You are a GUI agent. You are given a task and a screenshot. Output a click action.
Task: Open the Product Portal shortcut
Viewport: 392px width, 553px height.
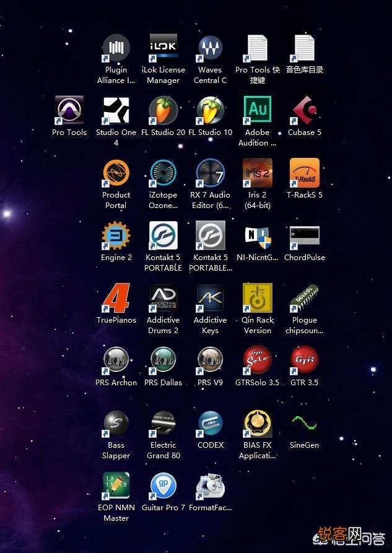[116, 173]
